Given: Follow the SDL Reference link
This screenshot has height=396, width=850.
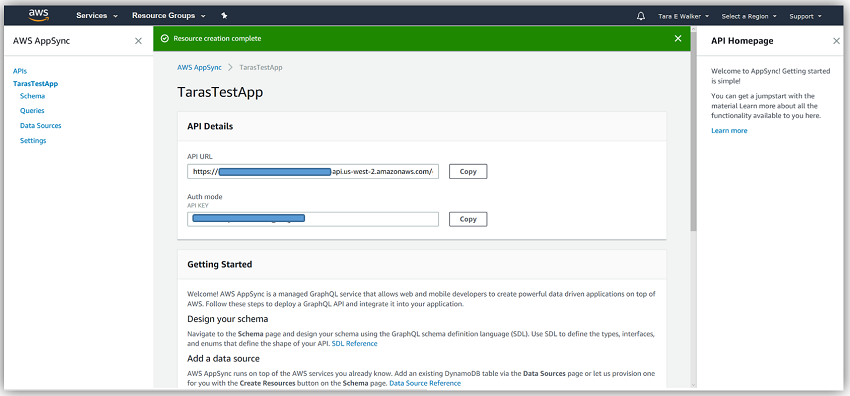Looking at the screenshot, I should pos(355,343).
